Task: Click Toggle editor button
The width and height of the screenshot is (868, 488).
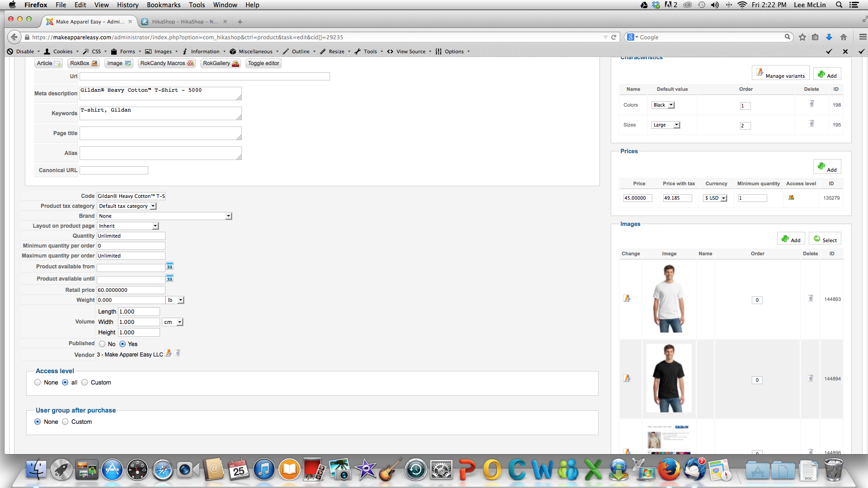Action: point(264,63)
